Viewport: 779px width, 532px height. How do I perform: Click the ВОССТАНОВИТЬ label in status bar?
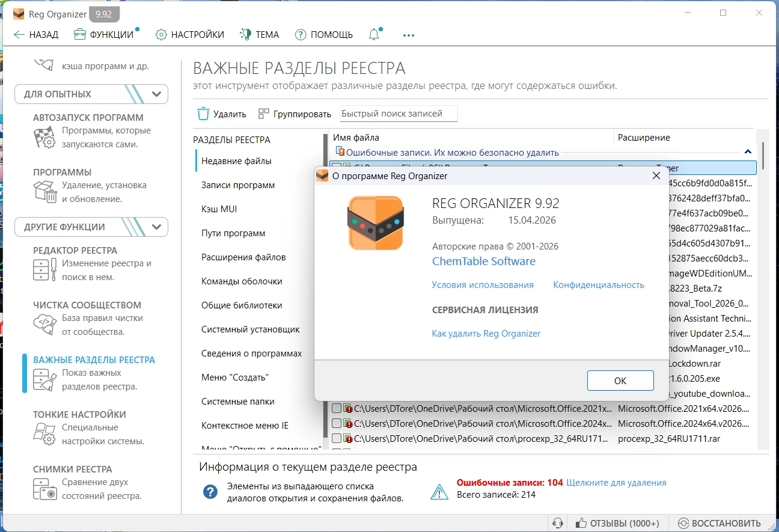(726, 523)
